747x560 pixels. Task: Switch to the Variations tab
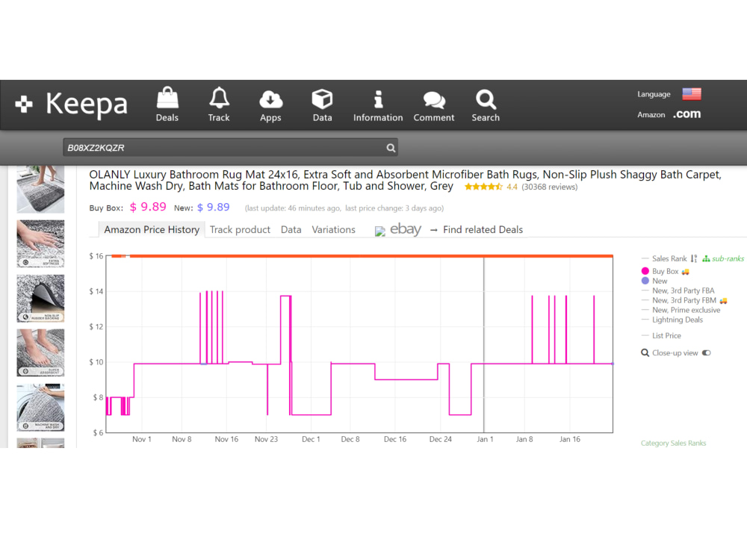333,229
